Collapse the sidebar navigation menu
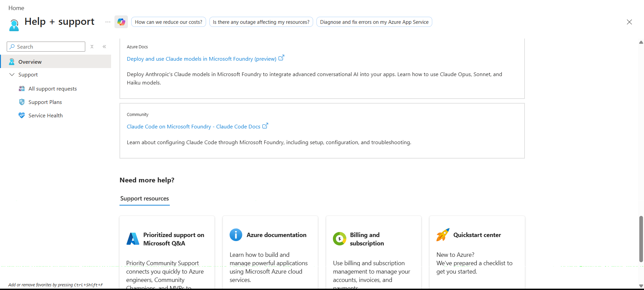This screenshot has width=644, height=290. click(x=104, y=47)
